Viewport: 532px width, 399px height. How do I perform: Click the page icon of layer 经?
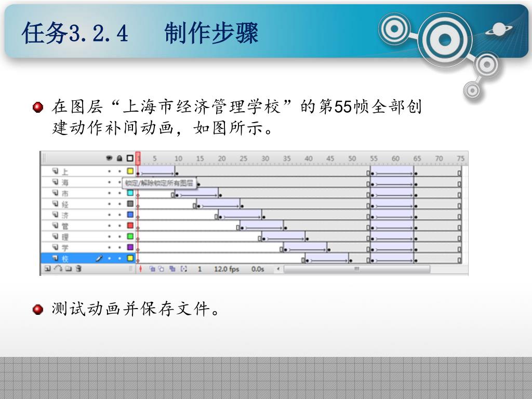coord(55,204)
